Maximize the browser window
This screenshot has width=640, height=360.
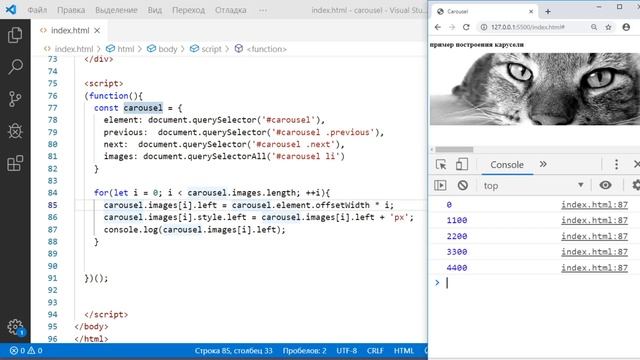[x=619, y=7]
